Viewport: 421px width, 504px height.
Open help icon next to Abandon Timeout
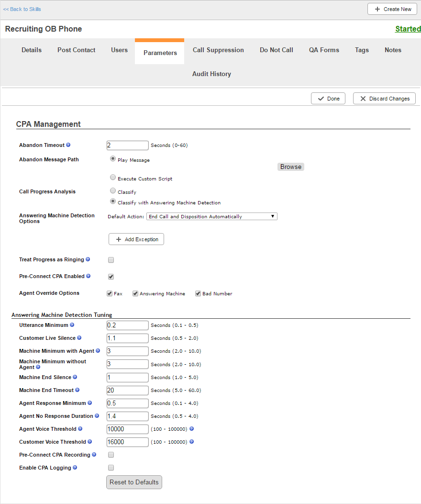click(68, 145)
